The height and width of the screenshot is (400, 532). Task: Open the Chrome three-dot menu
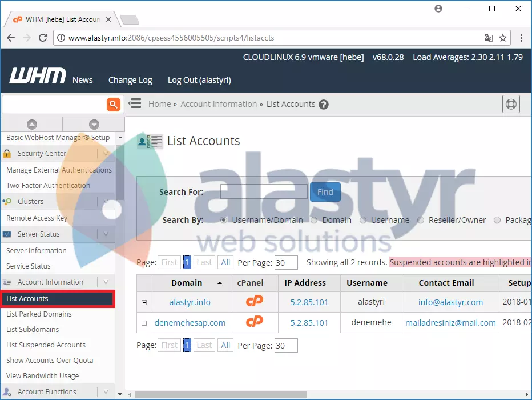click(521, 38)
